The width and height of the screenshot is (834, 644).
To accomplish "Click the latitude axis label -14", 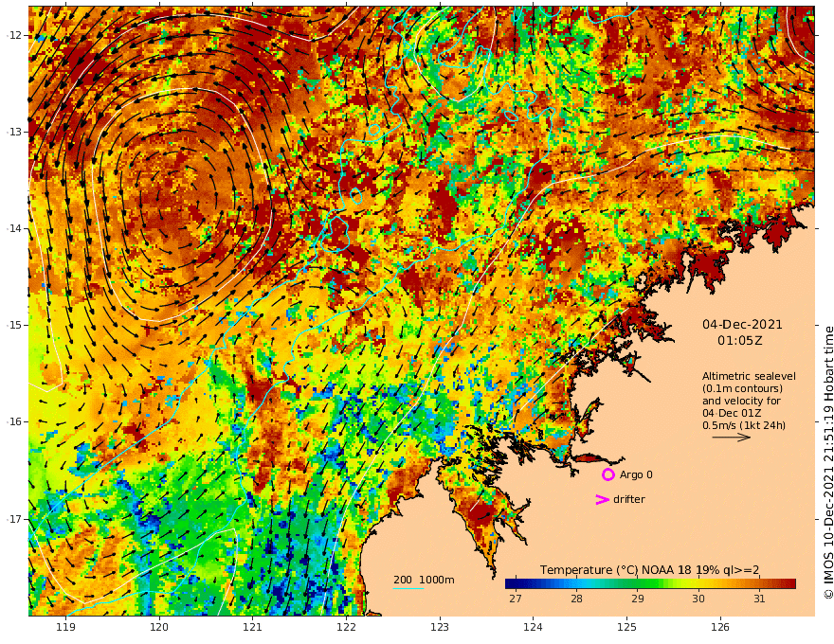I will point(13,228).
